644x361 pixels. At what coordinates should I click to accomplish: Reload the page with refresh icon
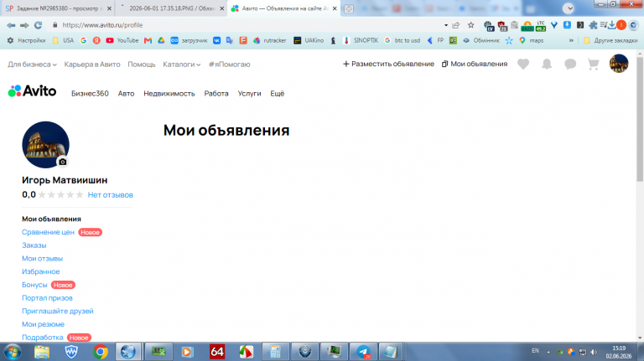[x=39, y=25]
